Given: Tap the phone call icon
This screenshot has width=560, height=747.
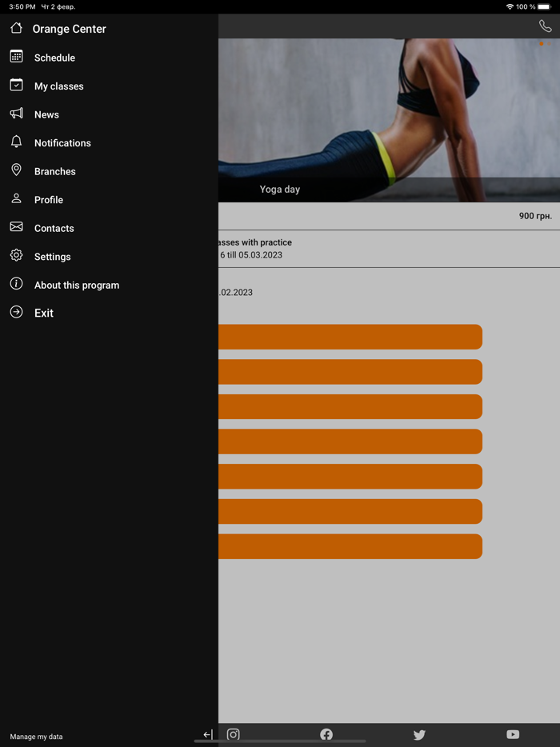Looking at the screenshot, I should tap(546, 26).
